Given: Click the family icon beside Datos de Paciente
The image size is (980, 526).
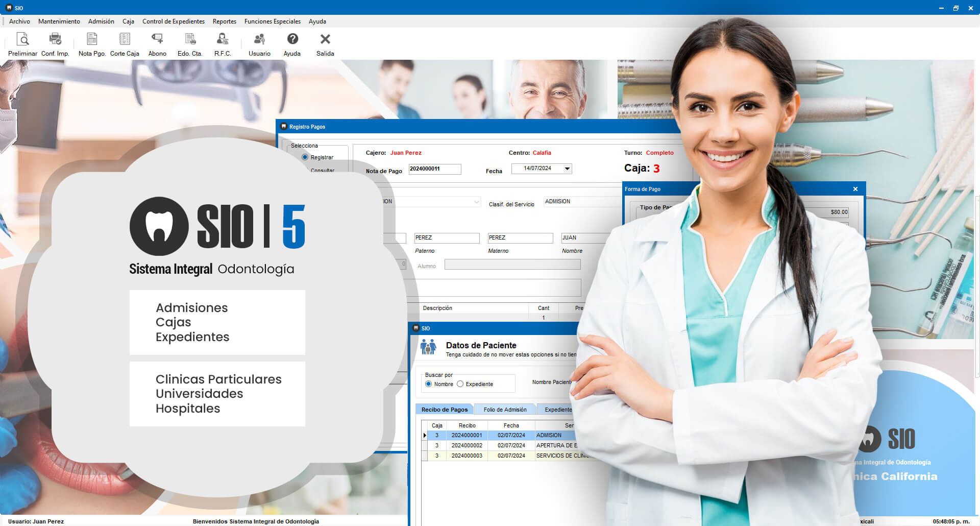Looking at the screenshot, I should (x=428, y=347).
